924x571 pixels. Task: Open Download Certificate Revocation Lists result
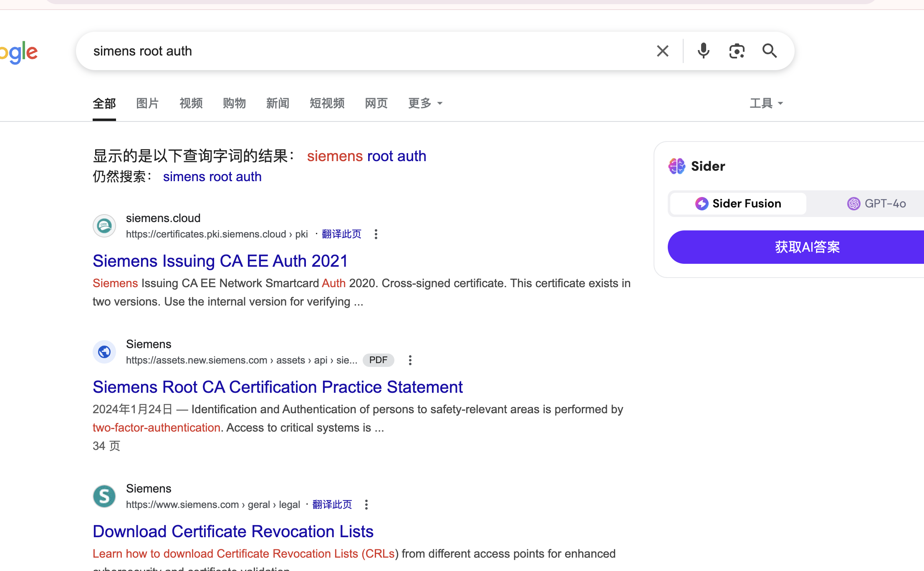233,531
